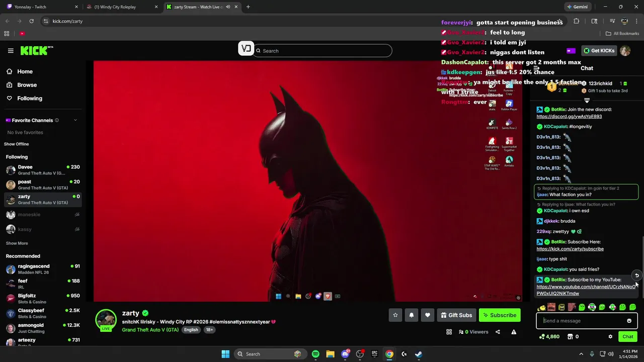Open the channel shop icon
Image resolution: width=644 pixels, height=362 pixels.
pyautogui.click(x=570, y=337)
